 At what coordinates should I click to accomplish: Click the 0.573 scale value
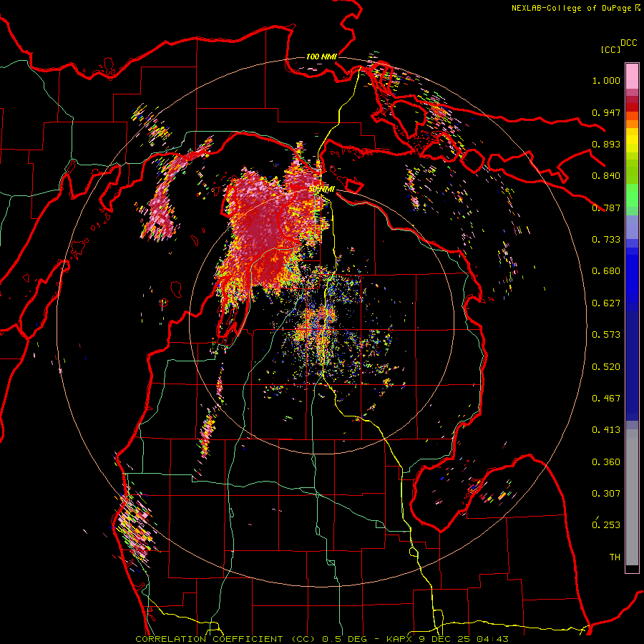tap(606, 335)
